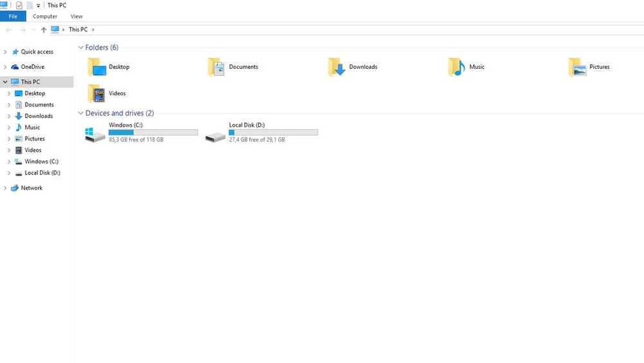The width and height of the screenshot is (644, 363).
Task: Switch to the View ribbon tab
Action: tap(77, 17)
